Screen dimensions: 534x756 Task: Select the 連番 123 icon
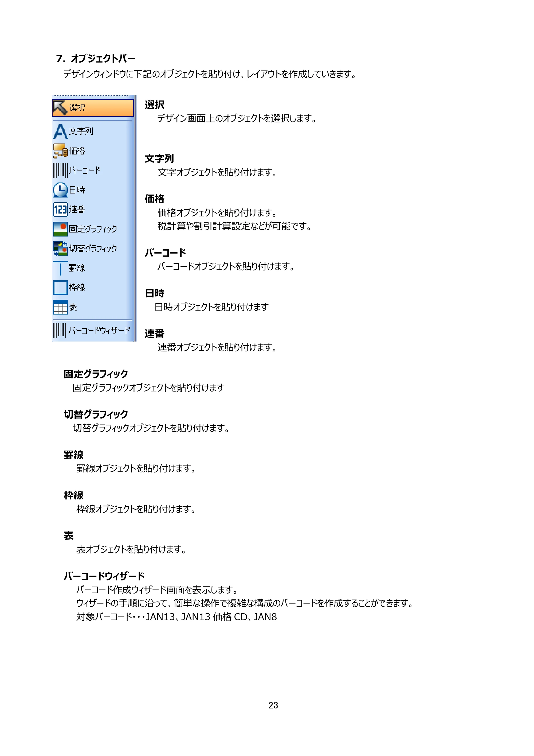(x=60, y=210)
